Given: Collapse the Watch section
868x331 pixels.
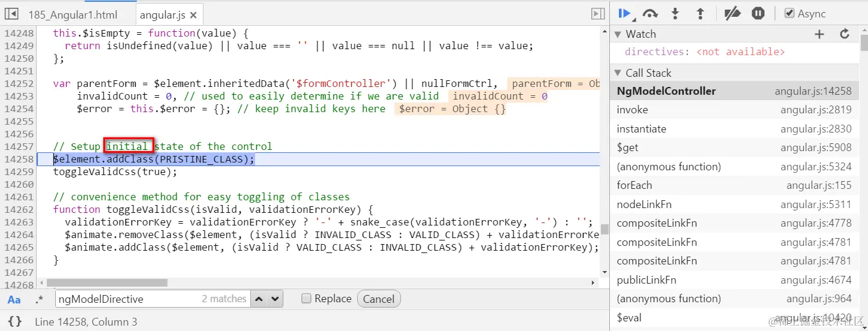Looking at the screenshot, I should pos(617,34).
